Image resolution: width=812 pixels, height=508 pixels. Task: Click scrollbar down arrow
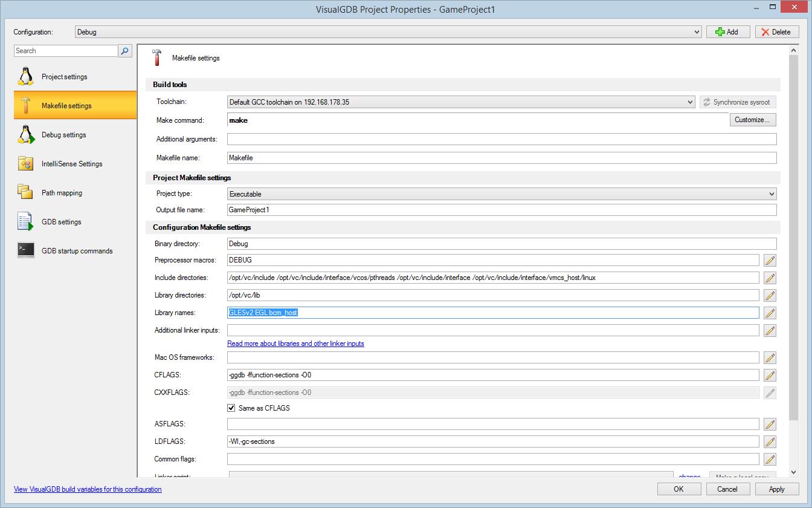(x=794, y=472)
